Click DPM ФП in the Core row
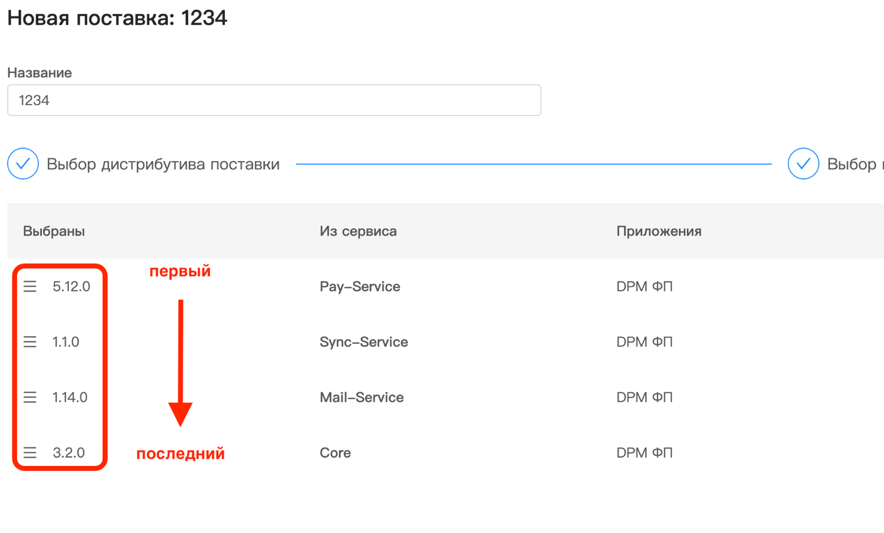Viewport: 884px width, 533px height. (644, 453)
